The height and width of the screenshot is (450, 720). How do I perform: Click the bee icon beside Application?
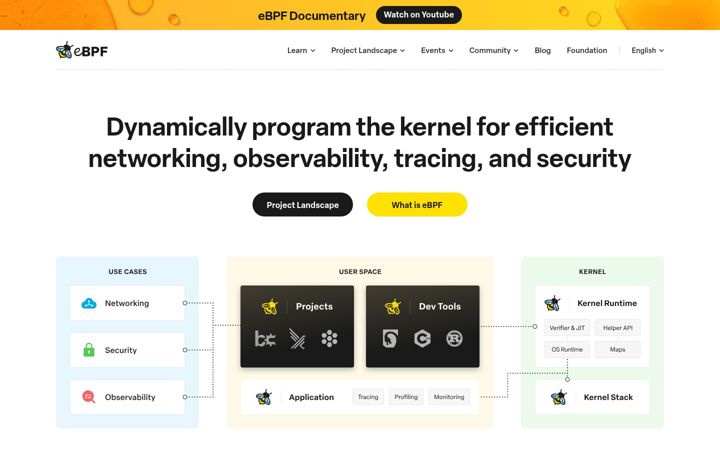click(x=264, y=397)
